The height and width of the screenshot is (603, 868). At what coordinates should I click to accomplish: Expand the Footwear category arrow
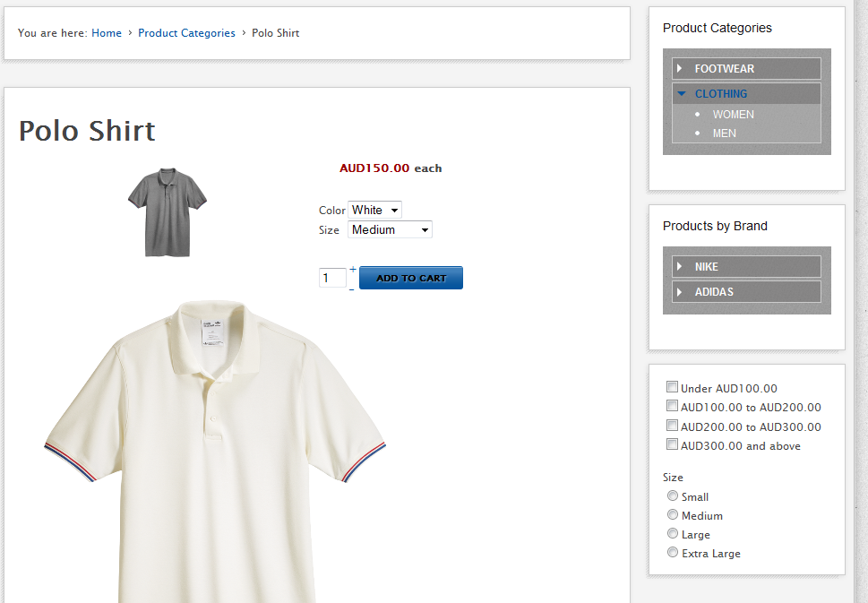tap(680, 68)
